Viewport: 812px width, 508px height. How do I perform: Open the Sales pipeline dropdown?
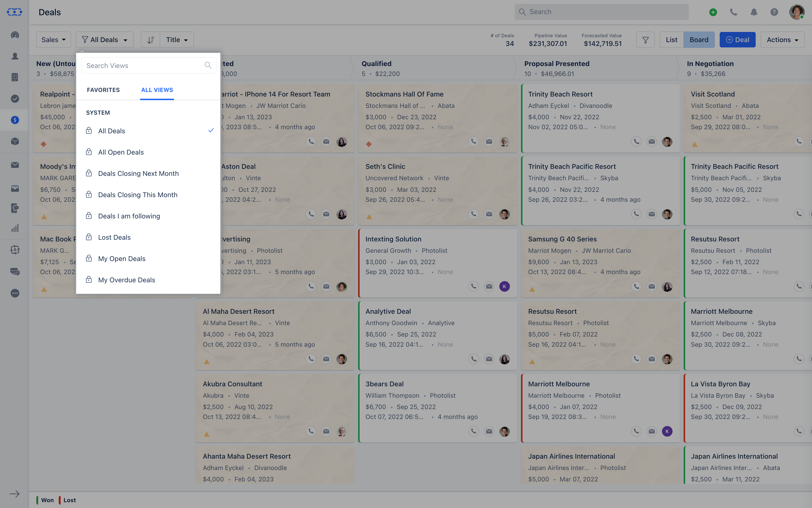pyautogui.click(x=53, y=40)
